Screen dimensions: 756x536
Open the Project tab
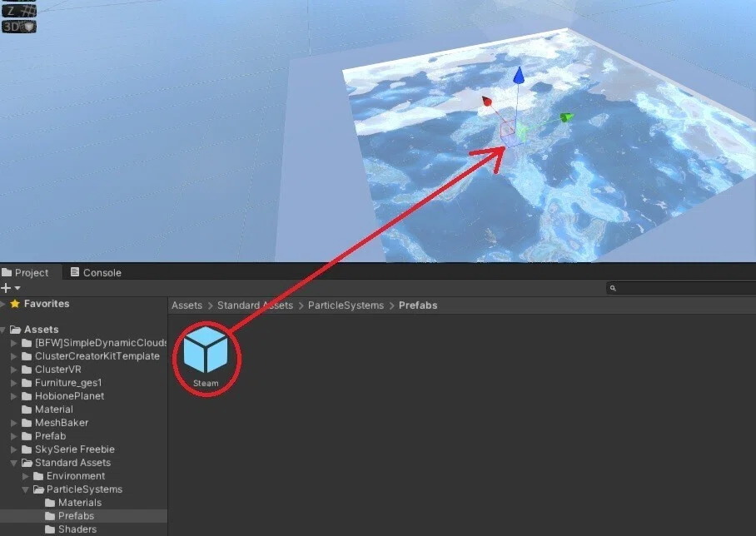31,272
